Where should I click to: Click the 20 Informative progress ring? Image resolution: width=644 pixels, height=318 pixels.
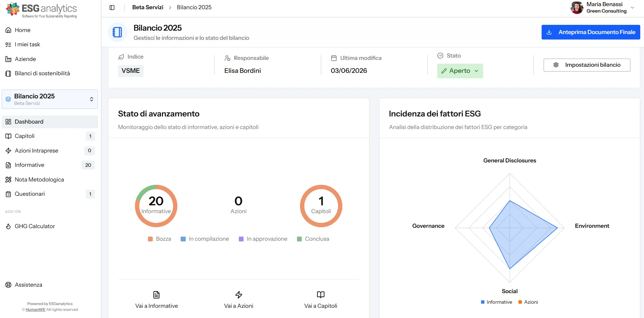click(156, 206)
